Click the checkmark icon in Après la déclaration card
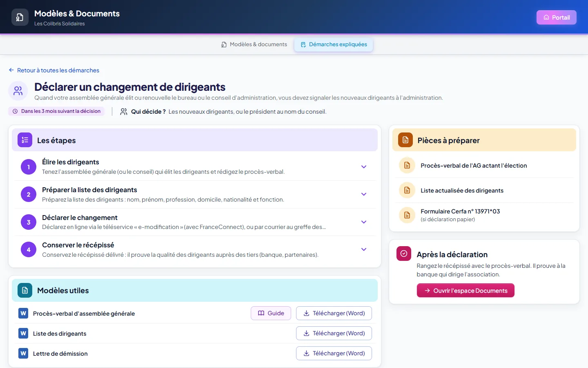This screenshot has width=588, height=368. pos(404,254)
